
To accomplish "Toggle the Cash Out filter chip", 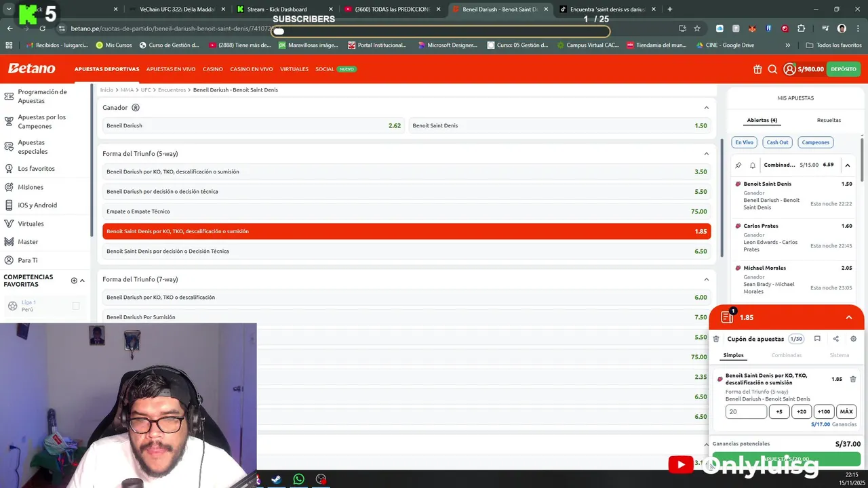I will 777,142.
